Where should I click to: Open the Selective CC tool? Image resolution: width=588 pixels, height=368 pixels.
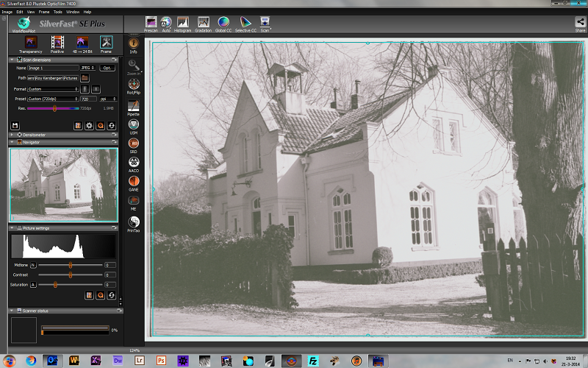pos(245,23)
